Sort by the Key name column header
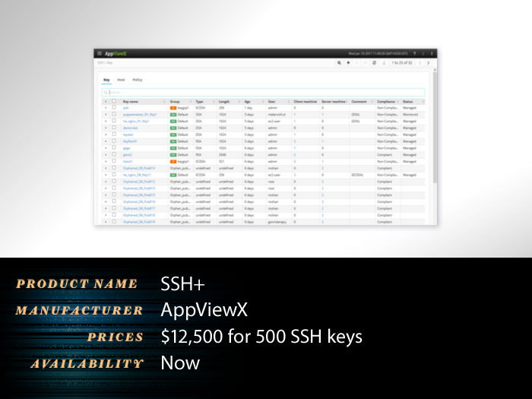Viewport: 532px width, 399px height. pos(130,101)
